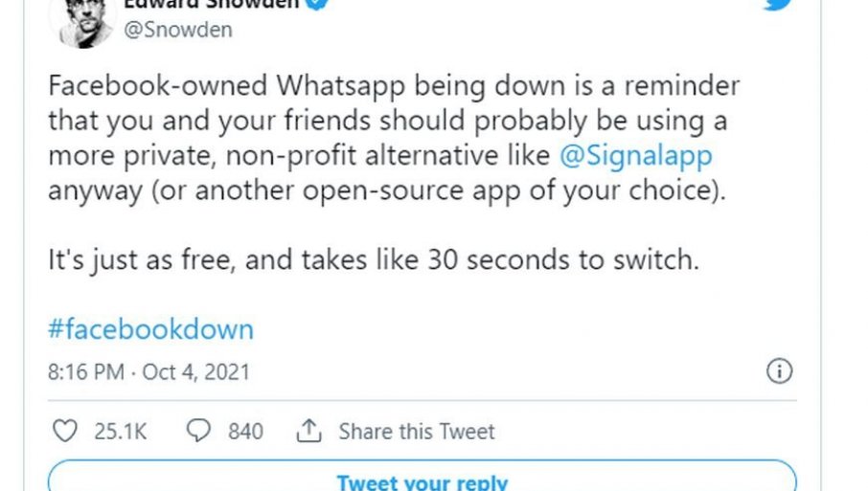Click the "30 seconds" text in the tweet
Image resolution: width=868 pixels, height=491 pixels.
pyautogui.click(x=494, y=259)
